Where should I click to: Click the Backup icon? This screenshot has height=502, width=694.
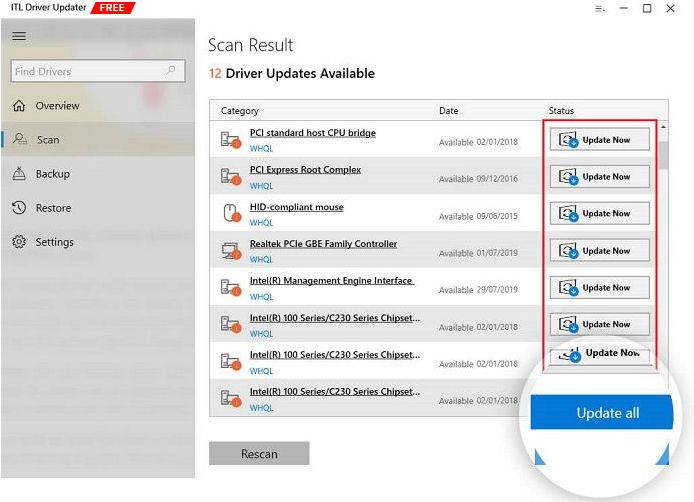[x=19, y=174]
